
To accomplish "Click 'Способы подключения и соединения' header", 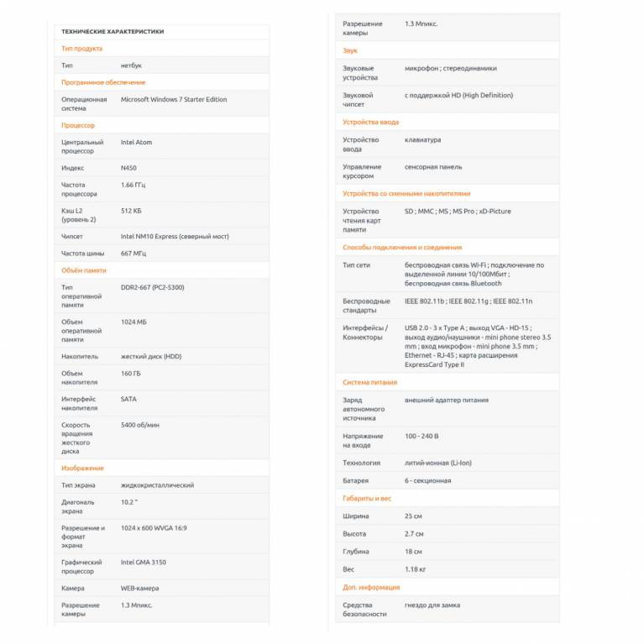I will [402, 248].
